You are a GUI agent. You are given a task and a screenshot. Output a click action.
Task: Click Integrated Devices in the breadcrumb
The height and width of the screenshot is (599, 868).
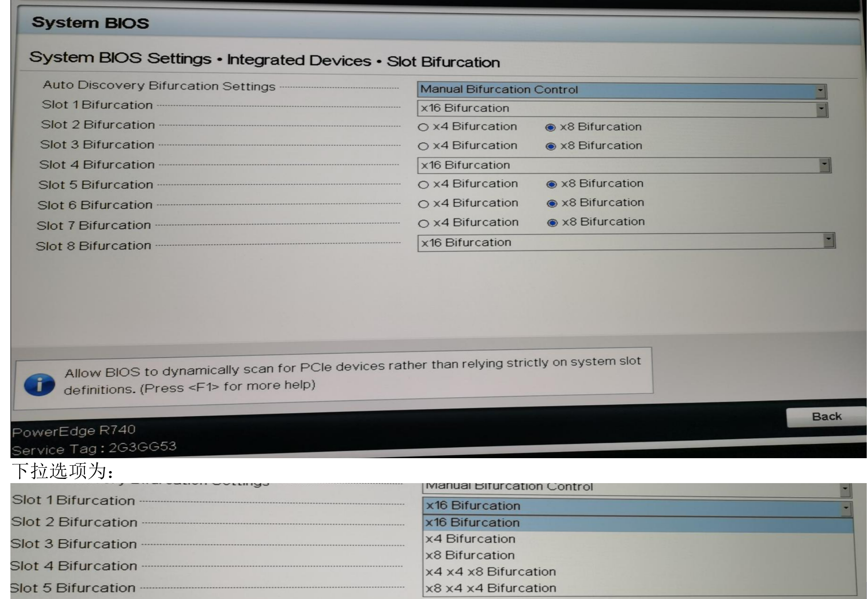click(299, 60)
